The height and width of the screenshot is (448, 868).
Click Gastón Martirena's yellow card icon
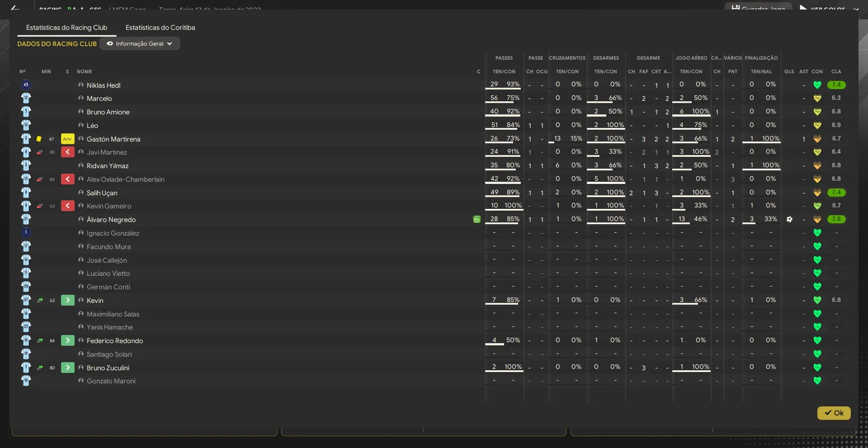(39, 139)
